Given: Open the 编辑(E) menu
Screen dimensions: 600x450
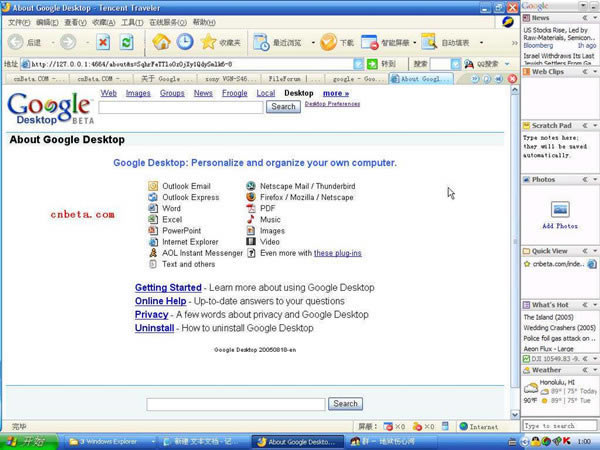Looking at the screenshot, I should point(47,23).
